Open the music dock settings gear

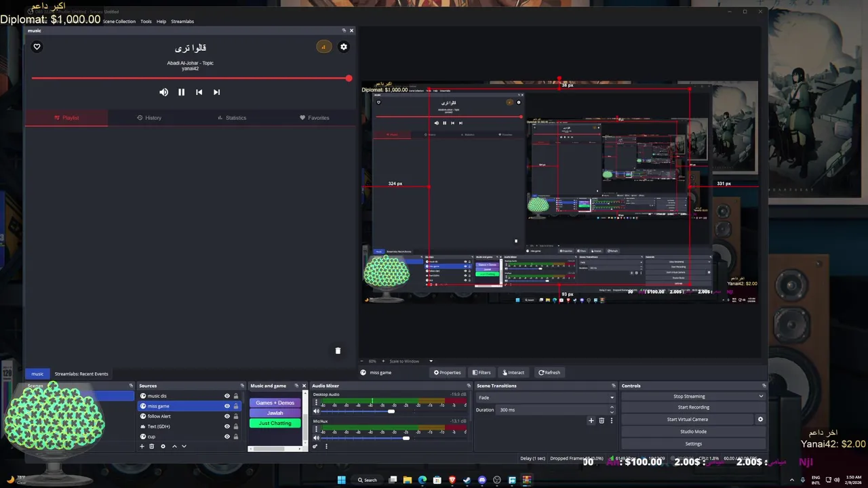(x=344, y=47)
